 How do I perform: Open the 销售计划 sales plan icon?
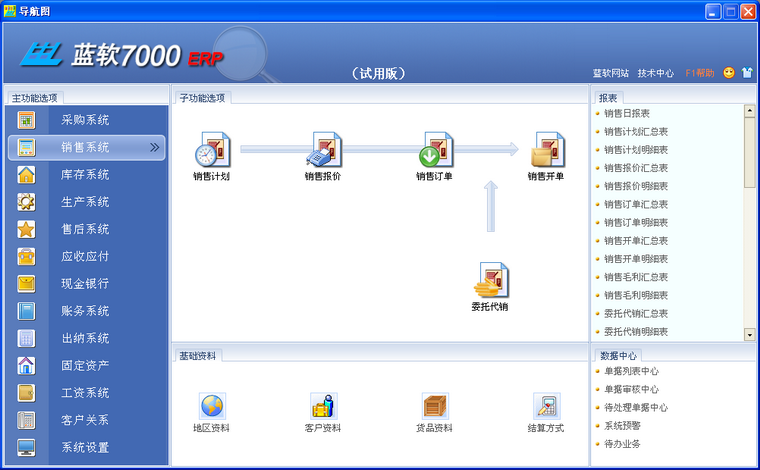[212, 150]
